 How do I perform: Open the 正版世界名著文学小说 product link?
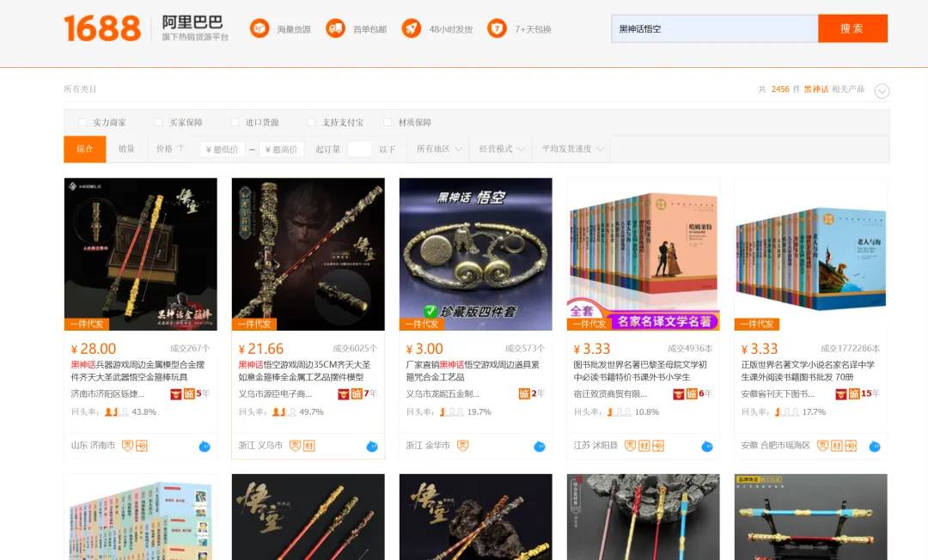tap(807, 371)
